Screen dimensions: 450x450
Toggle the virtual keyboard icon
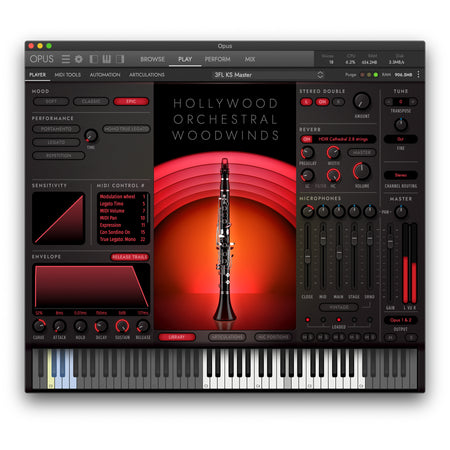click(107, 59)
